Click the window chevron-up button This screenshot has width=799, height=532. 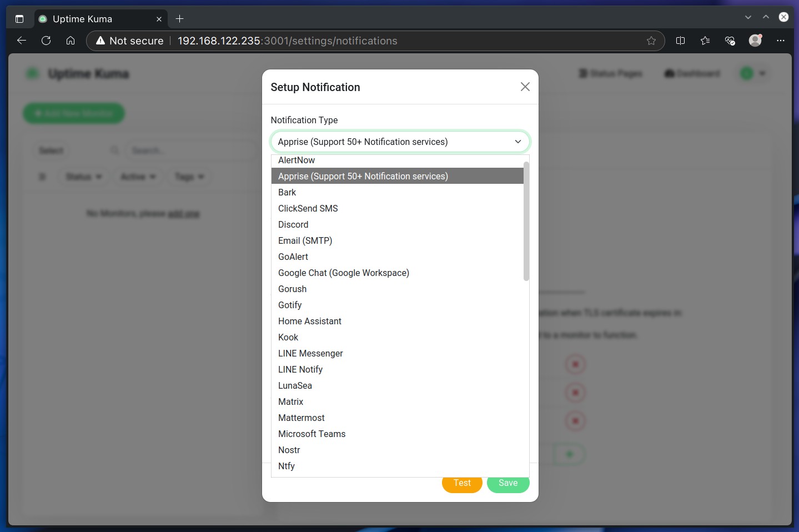tap(766, 17)
